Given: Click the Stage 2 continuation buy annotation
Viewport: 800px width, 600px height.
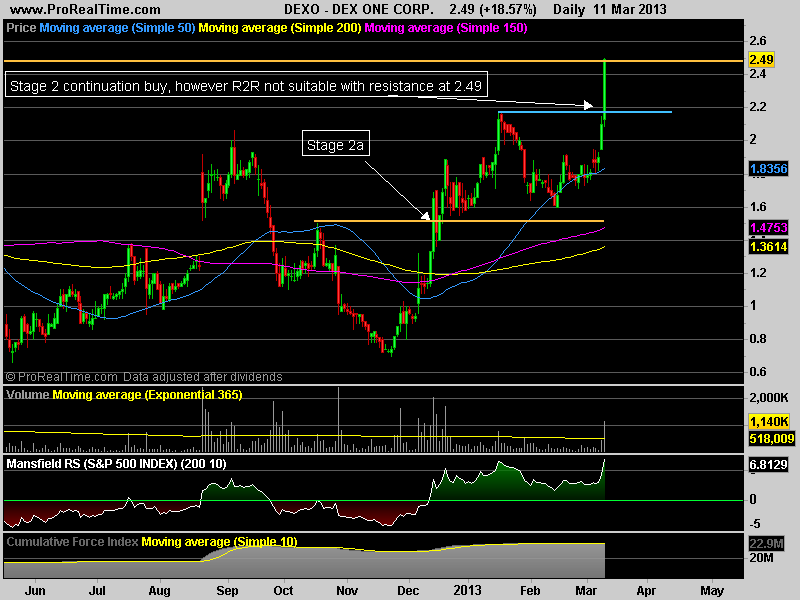Looking at the screenshot, I should coord(246,86).
